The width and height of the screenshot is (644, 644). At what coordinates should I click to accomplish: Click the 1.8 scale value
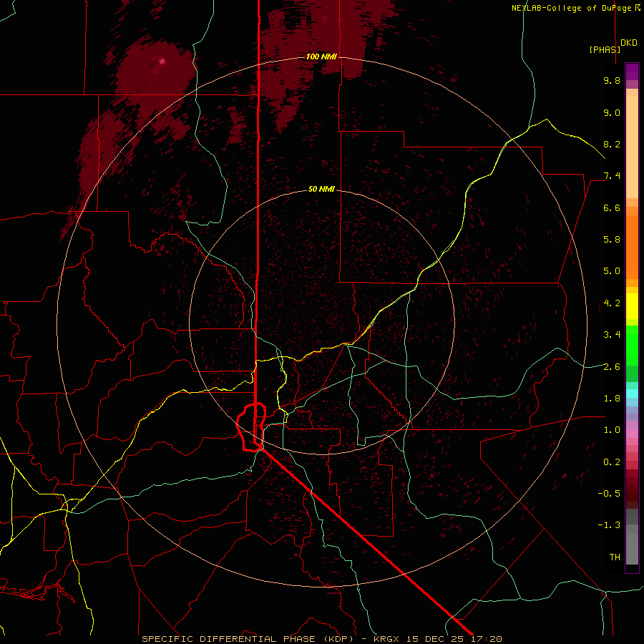click(x=612, y=399)
